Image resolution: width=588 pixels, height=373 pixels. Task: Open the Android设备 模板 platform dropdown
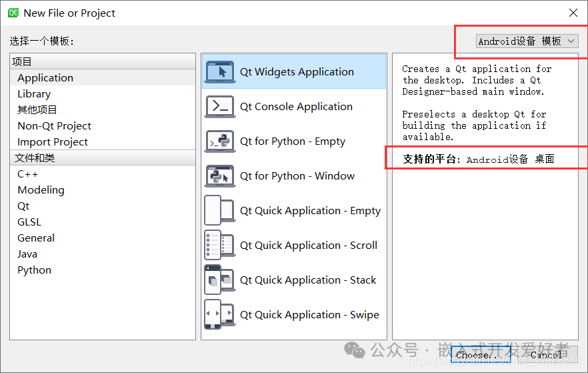click(527, 41)
